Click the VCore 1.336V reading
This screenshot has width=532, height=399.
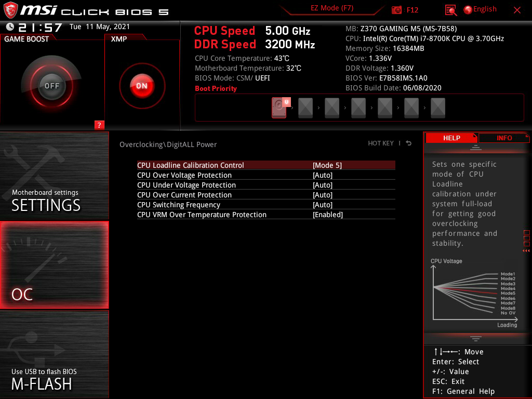[x=368, y=58]
